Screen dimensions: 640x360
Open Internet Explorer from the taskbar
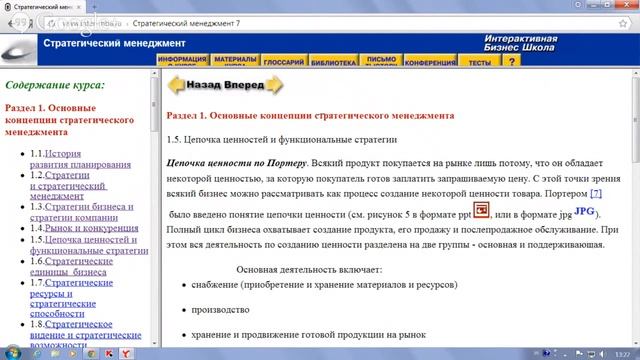coord(37,353)
